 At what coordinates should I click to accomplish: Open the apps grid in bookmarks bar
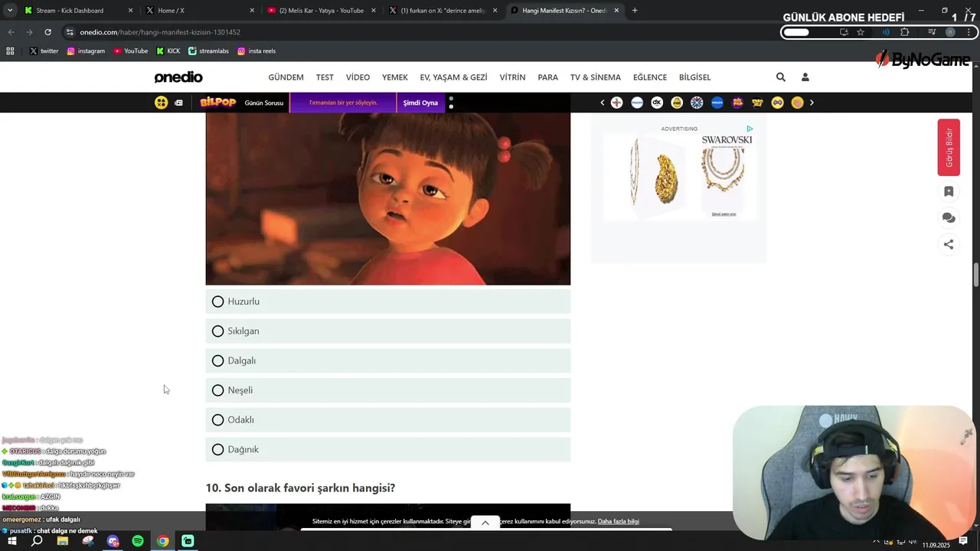[x=10, y=51]
